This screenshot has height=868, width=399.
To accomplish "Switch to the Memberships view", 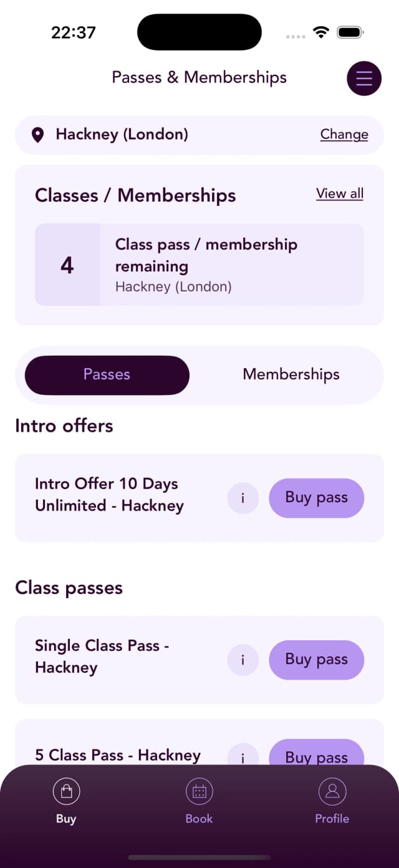I will pos(291,374).
